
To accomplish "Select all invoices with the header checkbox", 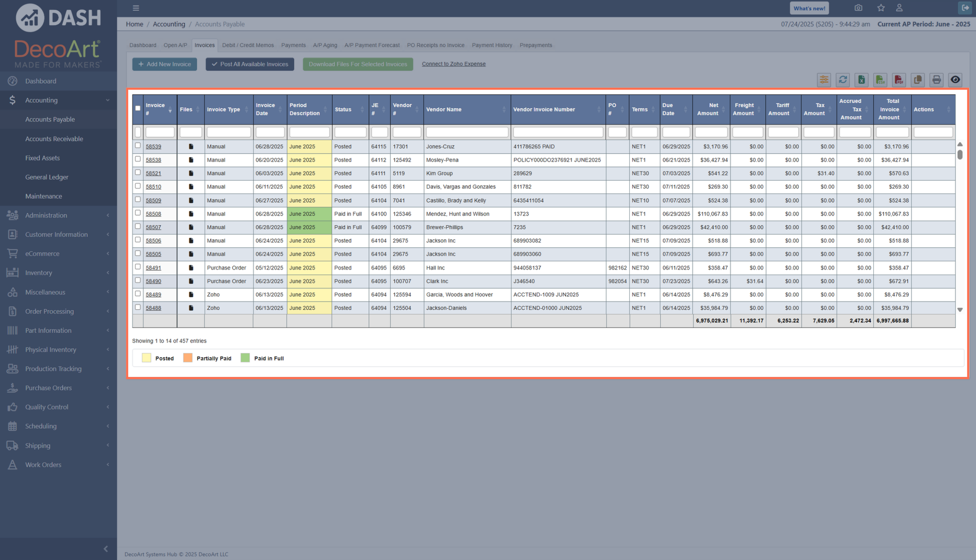I will point(137,107).
